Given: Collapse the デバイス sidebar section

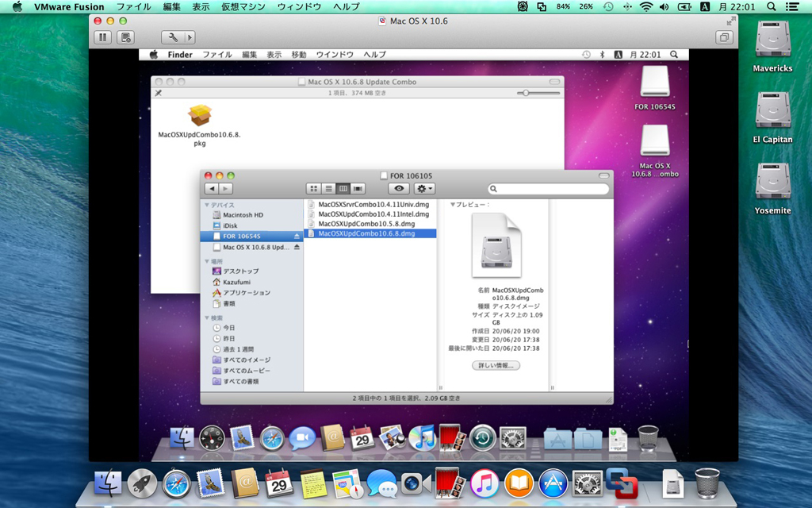Looking at the screenshot, I should (x=207, y=206).
